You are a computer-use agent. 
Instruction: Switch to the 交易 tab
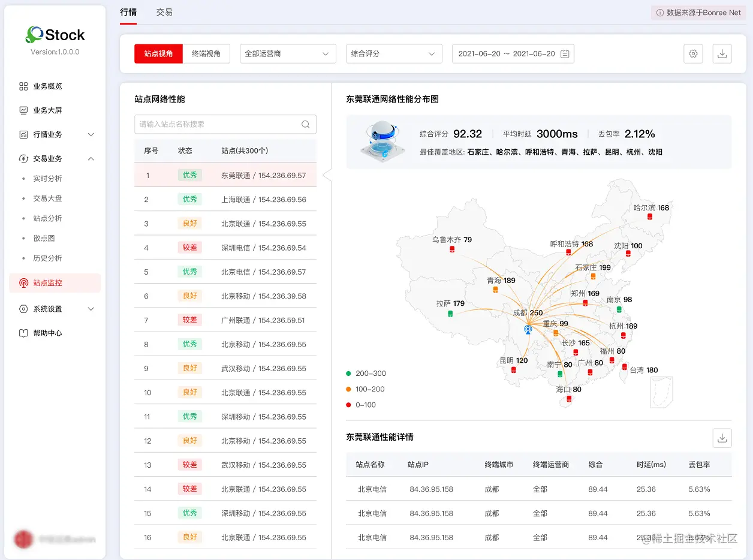(x=164, y=11)
